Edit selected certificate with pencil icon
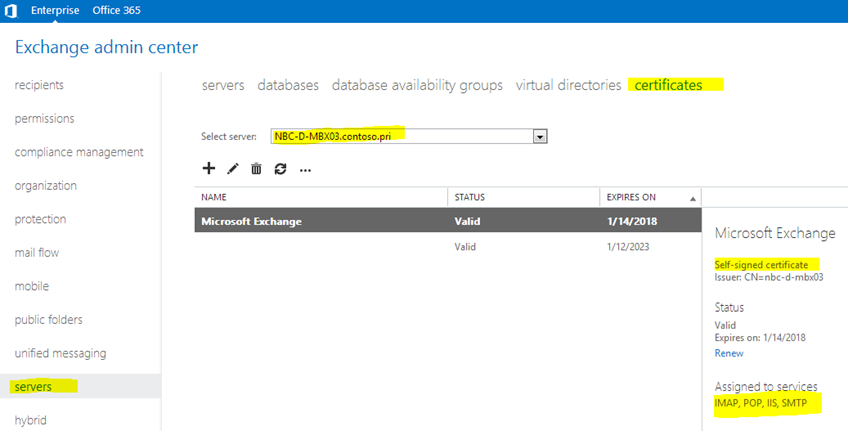 coord(233,169)
